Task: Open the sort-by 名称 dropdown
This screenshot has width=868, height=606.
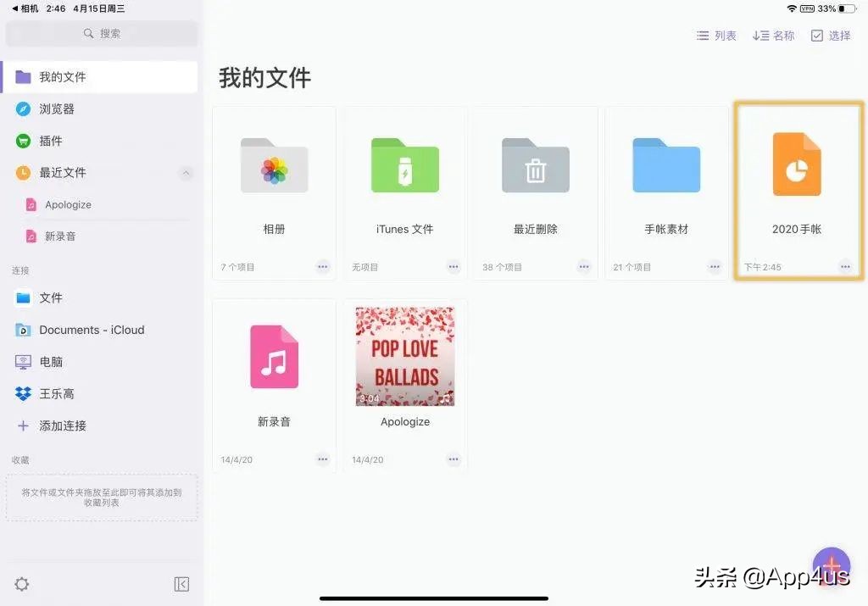Action: pyautogui.click(x=772, y=36)
